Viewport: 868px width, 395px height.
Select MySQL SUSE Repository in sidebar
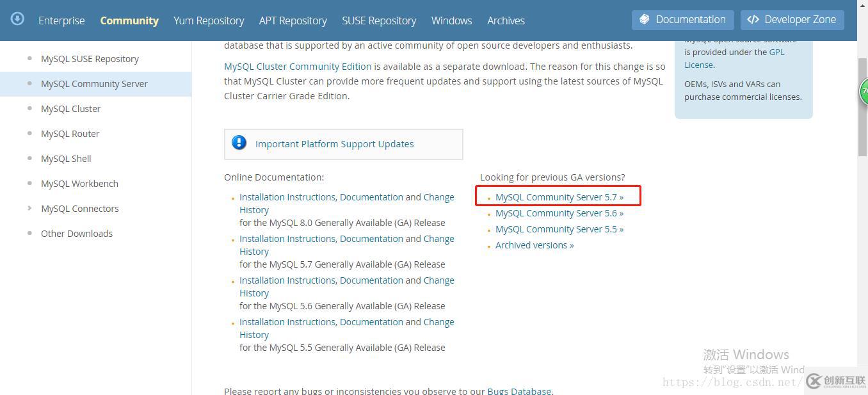[90, 59]
